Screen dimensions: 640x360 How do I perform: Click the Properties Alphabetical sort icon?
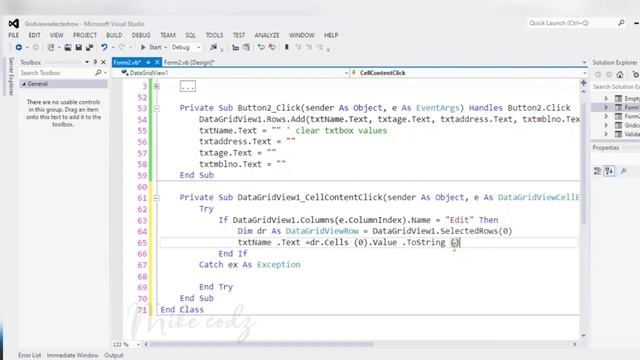609,171
